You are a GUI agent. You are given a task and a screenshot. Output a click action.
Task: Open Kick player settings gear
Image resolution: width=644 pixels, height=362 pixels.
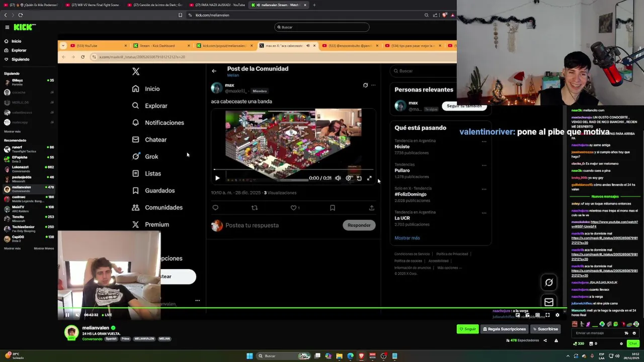(x=557, y=315)
